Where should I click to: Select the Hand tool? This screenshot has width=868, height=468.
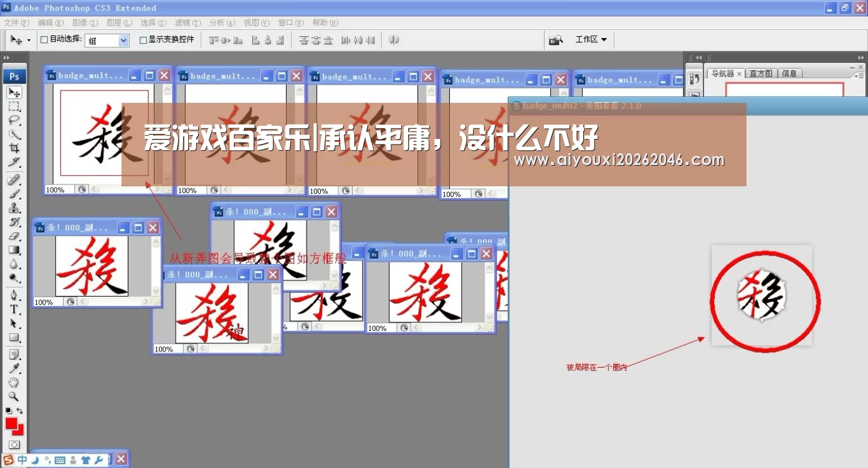[x=14, y=383]
